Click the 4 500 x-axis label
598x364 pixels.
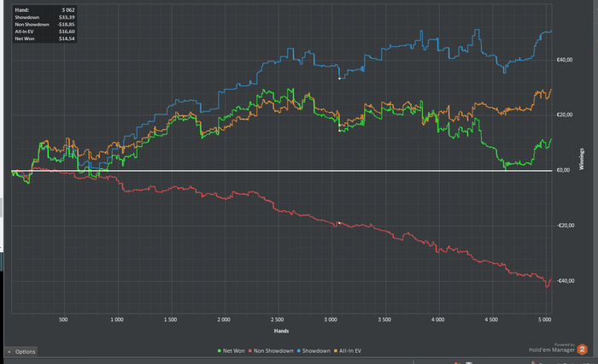(x=491, y=320)
